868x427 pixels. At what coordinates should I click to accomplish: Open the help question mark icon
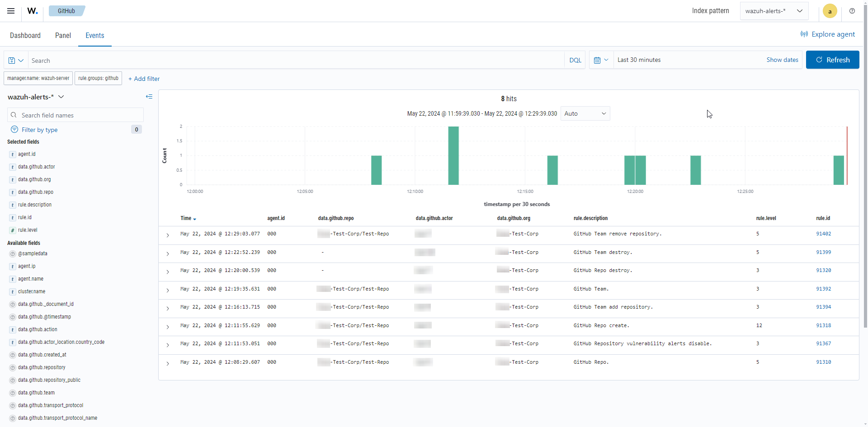(x=853, y=11)
